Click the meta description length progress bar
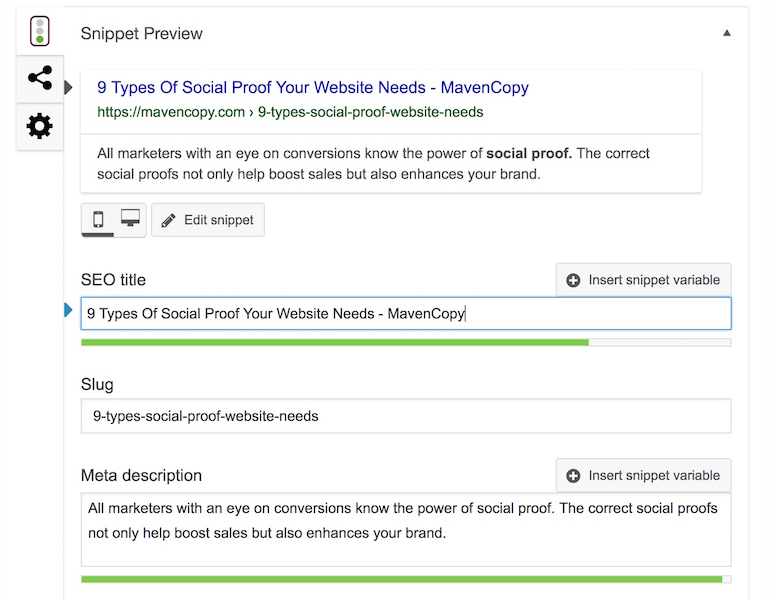 tap(406, 579)
